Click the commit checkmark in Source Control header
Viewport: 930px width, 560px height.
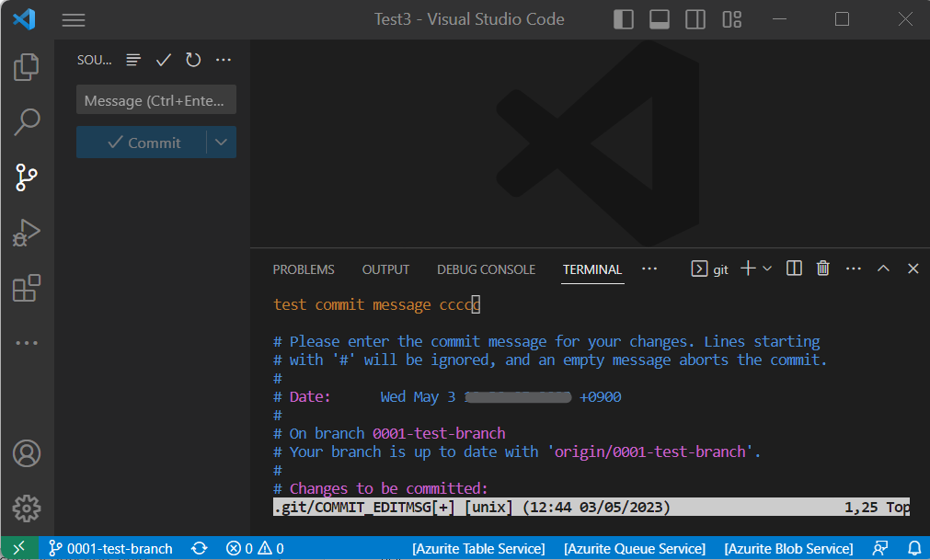click(x=164, y=60)
